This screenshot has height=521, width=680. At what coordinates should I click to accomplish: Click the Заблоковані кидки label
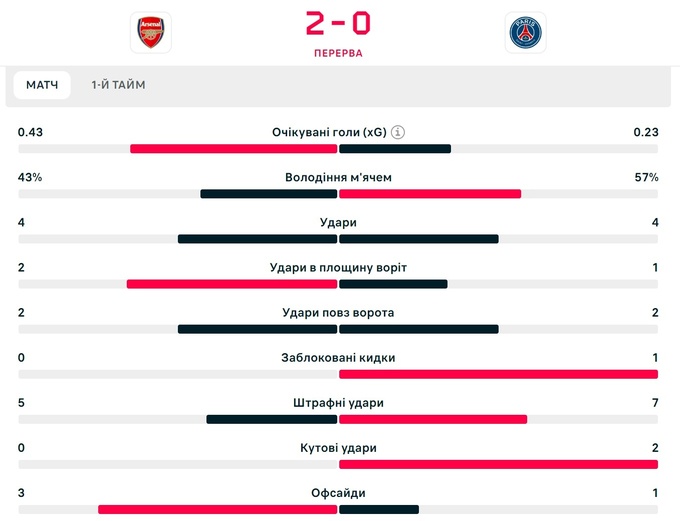point(338,357)
